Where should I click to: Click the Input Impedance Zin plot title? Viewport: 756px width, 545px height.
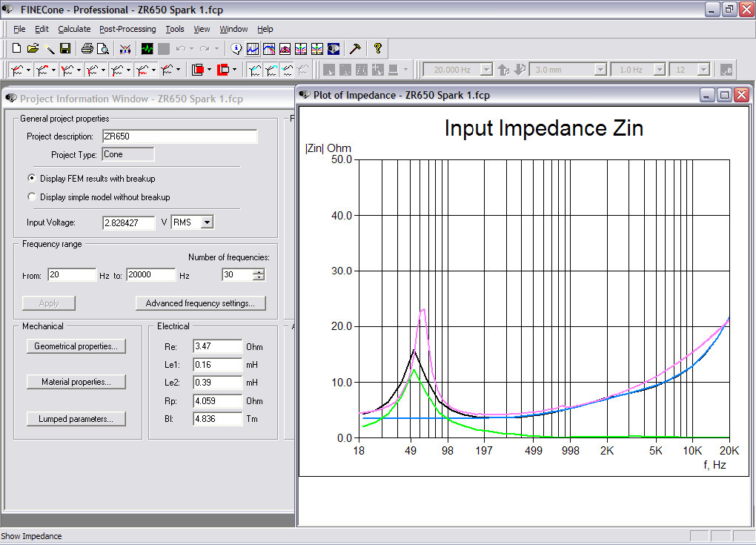pos(544,128)
